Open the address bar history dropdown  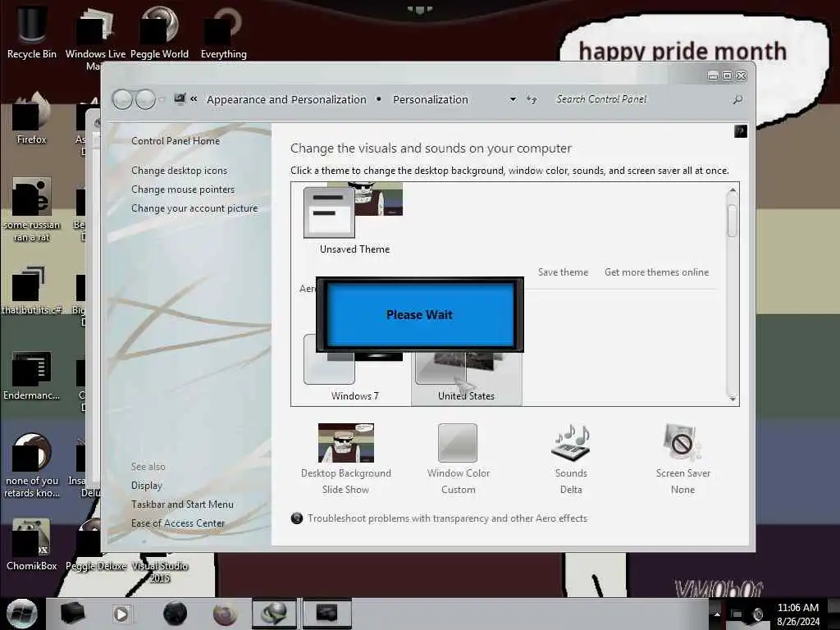pyautogui.click(x=513, y=99)
